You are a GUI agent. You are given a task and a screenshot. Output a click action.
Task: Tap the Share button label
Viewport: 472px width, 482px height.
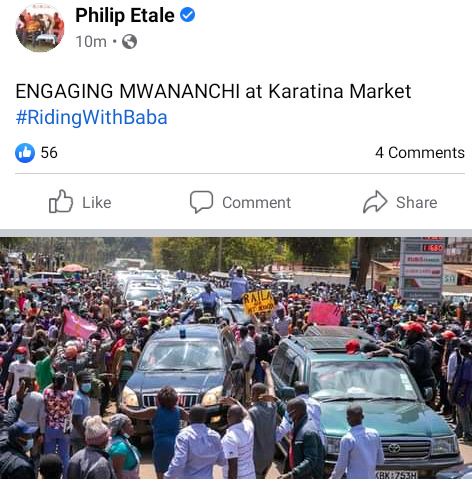click(x=417, y=203)
